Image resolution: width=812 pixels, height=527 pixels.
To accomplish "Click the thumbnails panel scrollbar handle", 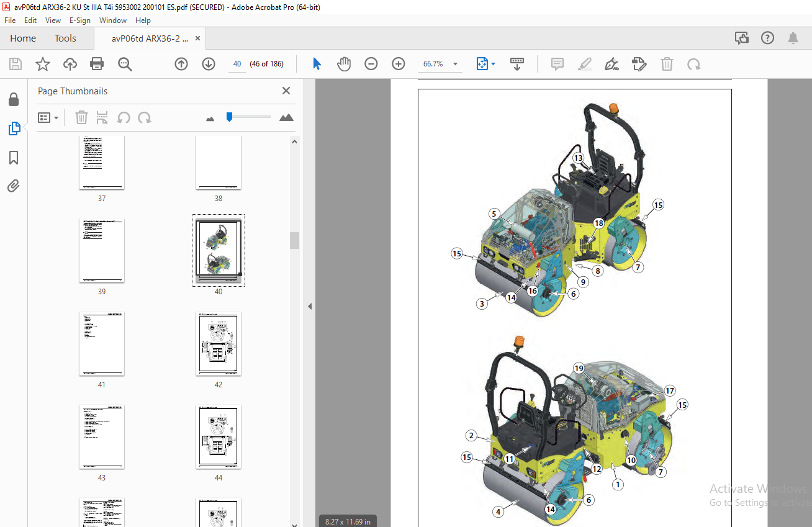I will 295,240.
